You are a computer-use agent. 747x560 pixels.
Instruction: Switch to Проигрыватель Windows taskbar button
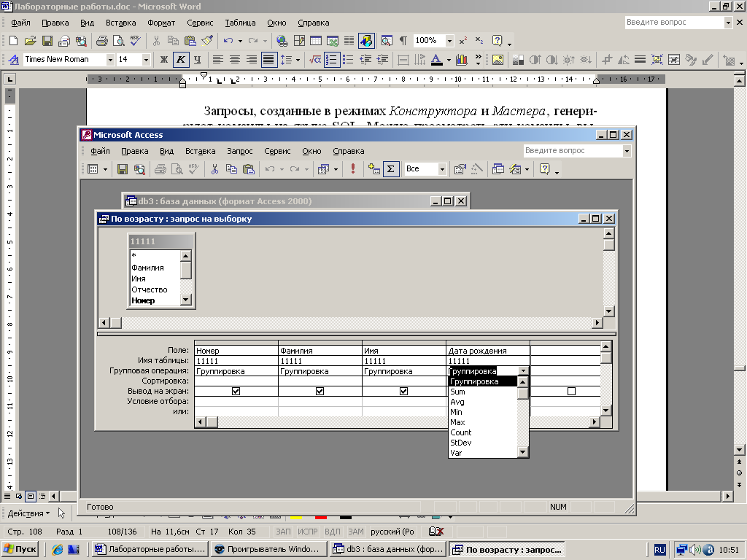[x=268, y=549]
